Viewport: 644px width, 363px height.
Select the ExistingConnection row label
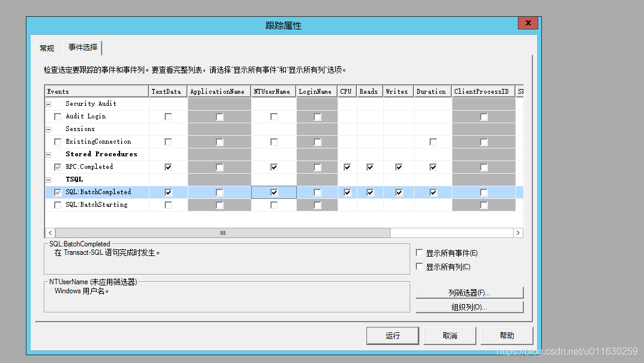coord(98,142)
